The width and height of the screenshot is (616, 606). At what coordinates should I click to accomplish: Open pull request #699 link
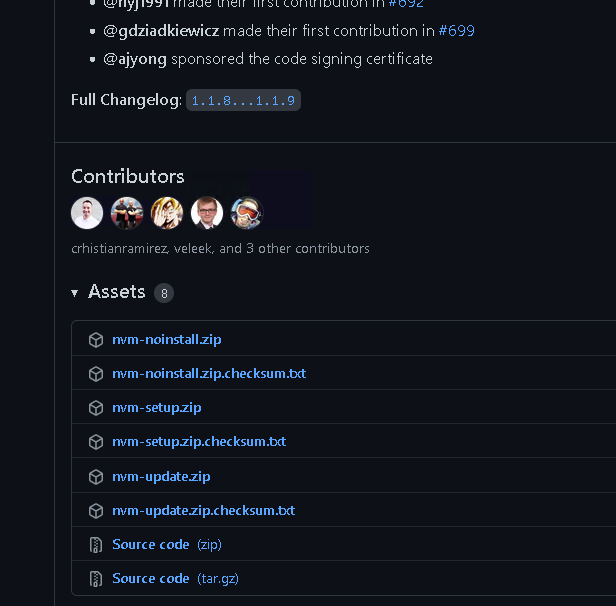click(x=456, y=31)
